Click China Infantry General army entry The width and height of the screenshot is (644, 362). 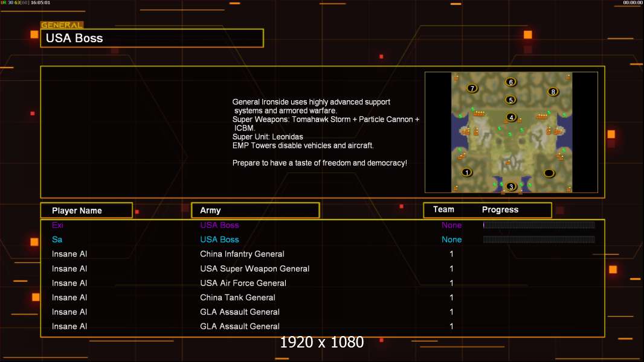click(x=242, y=254)
